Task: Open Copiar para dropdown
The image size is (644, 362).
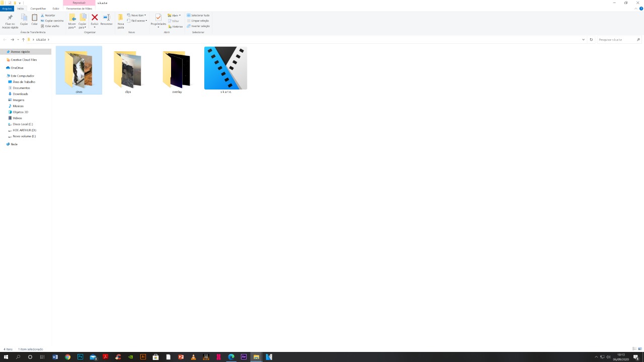Action: coord(83,21)
